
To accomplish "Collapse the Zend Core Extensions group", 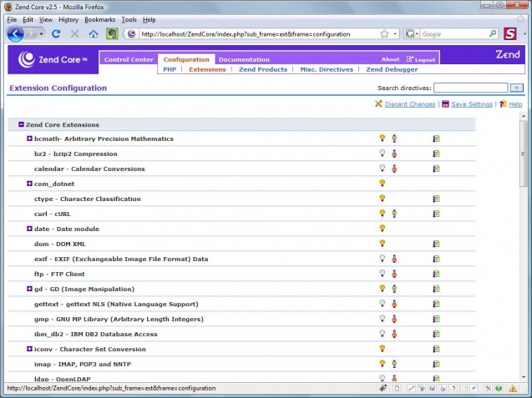I will coord(21,124).
